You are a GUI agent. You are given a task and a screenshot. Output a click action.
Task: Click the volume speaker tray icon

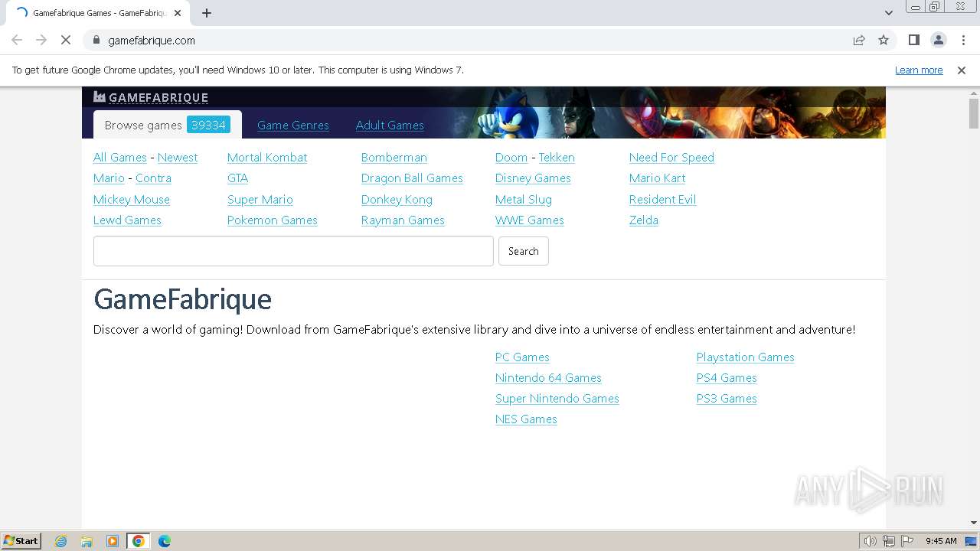(871, 541)
